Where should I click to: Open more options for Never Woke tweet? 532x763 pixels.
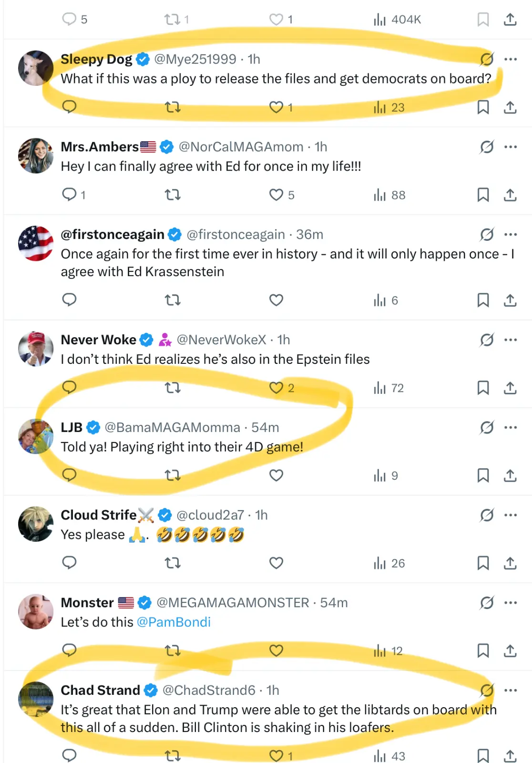[x=511, y=340]
